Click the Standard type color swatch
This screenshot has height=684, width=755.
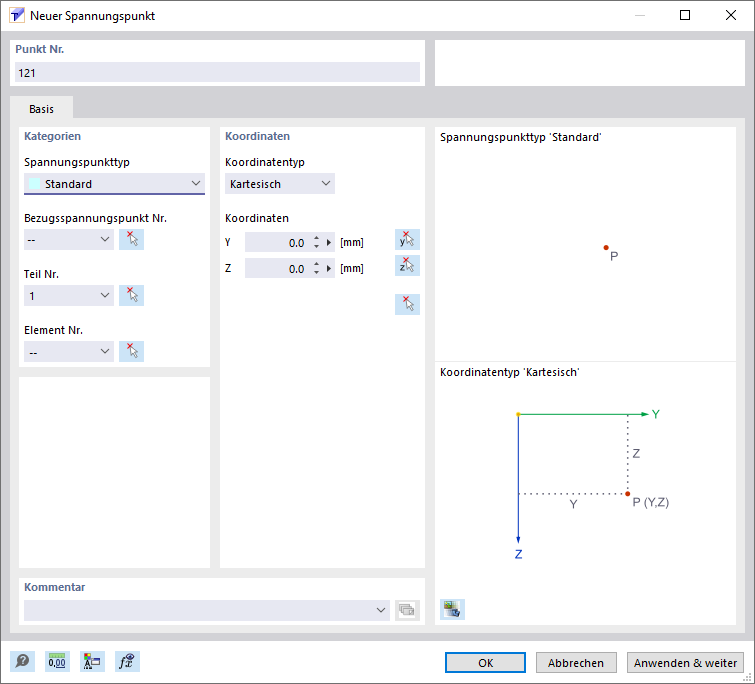(x=35, y=184)
